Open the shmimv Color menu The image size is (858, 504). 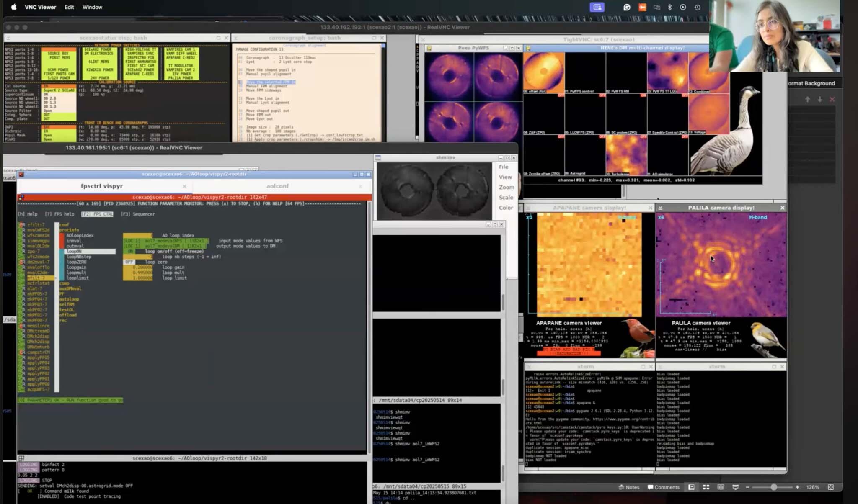(x=506, y=208)
